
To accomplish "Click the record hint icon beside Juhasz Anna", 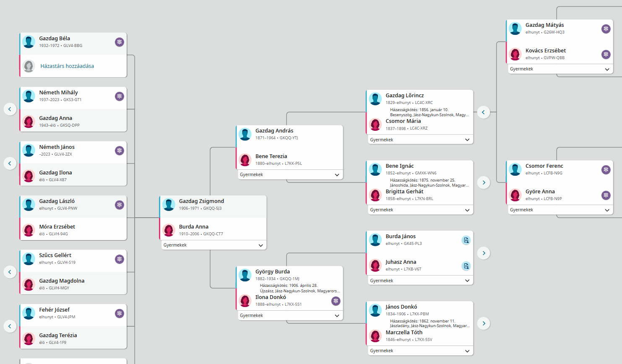I will point(466,266).
